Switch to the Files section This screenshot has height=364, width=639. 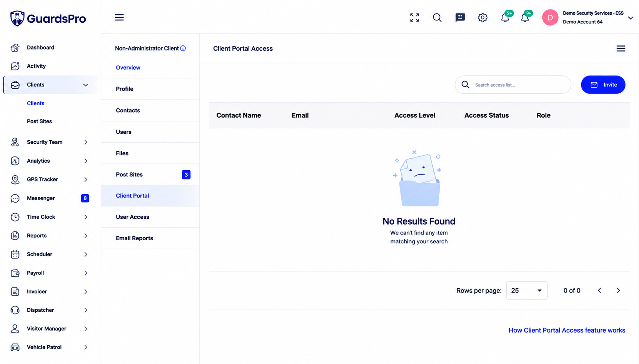150,153
